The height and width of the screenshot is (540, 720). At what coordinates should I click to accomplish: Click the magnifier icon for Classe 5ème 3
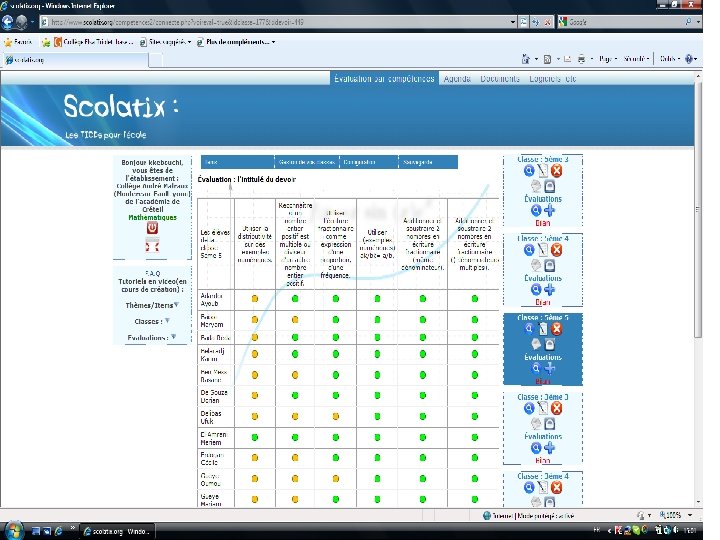pyautogui.click(x=529, y=171)
